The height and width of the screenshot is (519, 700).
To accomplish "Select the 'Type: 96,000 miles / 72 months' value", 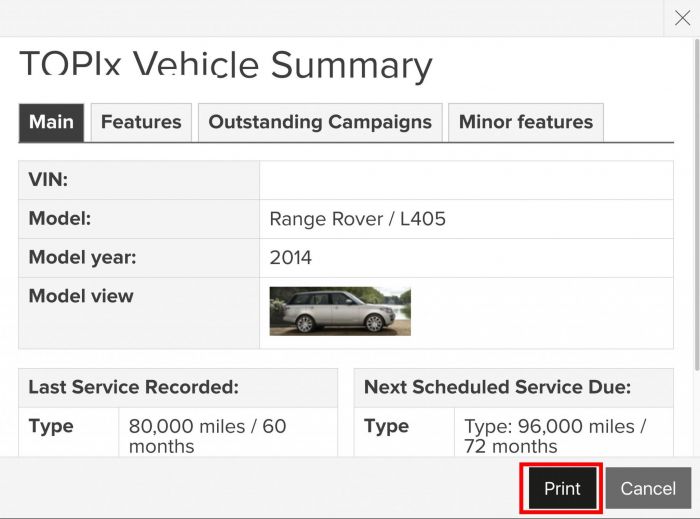I will [555, 436].
